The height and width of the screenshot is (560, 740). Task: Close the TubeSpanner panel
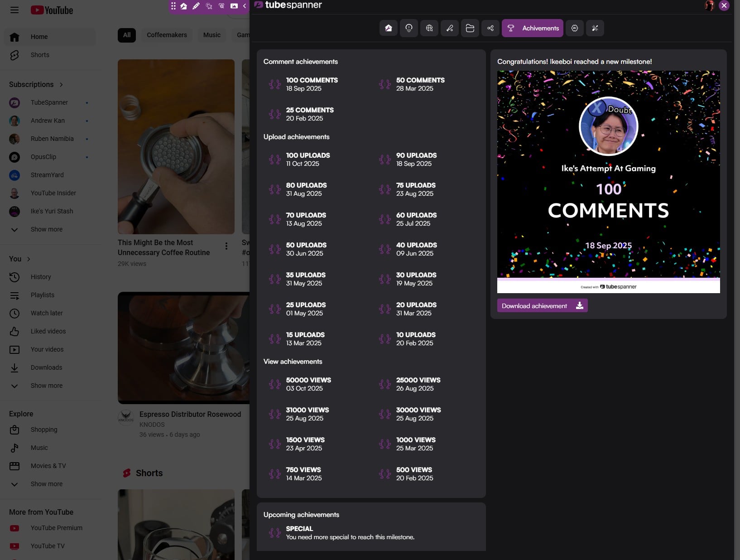click(x=724, y=5)
